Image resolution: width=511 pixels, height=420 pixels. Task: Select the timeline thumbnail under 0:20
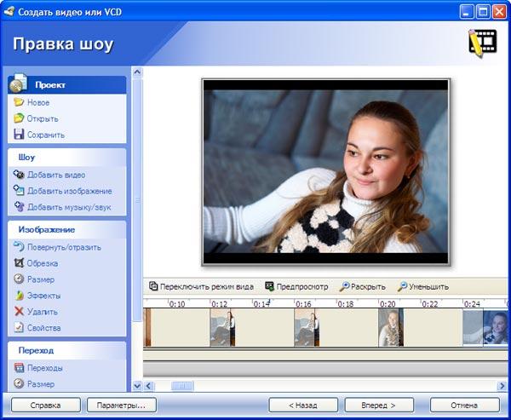pos(391,327)
